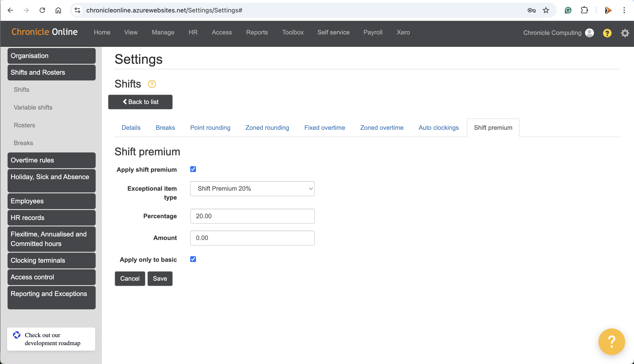Click the settings gear icon in header
Viewport: 634px width, 364px height.
point(625,33)
